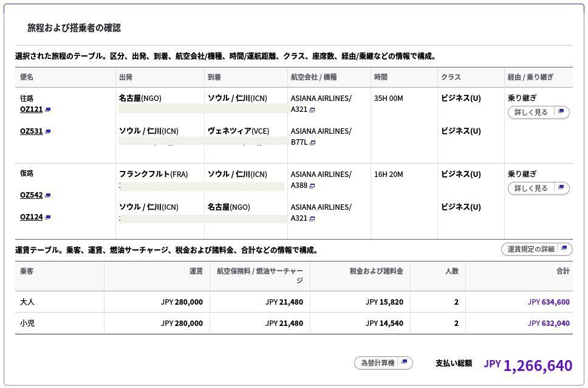The width and height of the screenshot is (588, 388).
Task: Click the 経由 / 乗り継ぎ column header
Action: point(530,77)
